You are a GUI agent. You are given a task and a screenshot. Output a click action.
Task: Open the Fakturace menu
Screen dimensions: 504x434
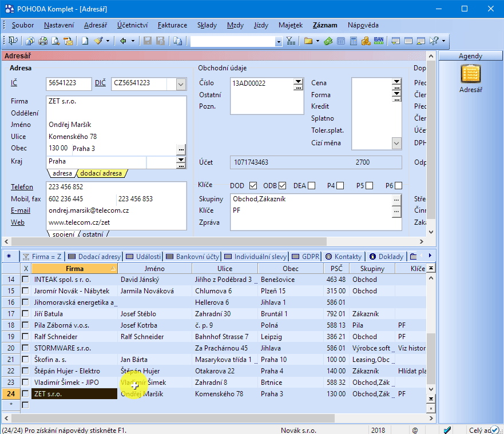click(172, 25)
